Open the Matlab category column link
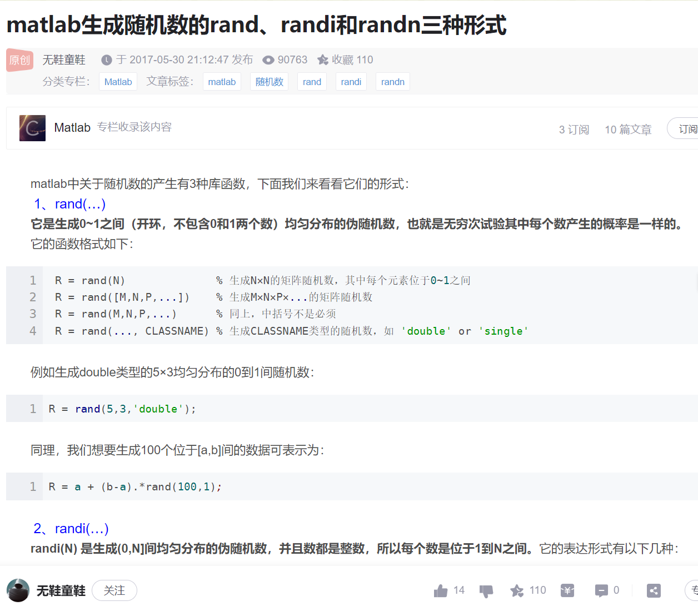 click(x=118, y=81)
